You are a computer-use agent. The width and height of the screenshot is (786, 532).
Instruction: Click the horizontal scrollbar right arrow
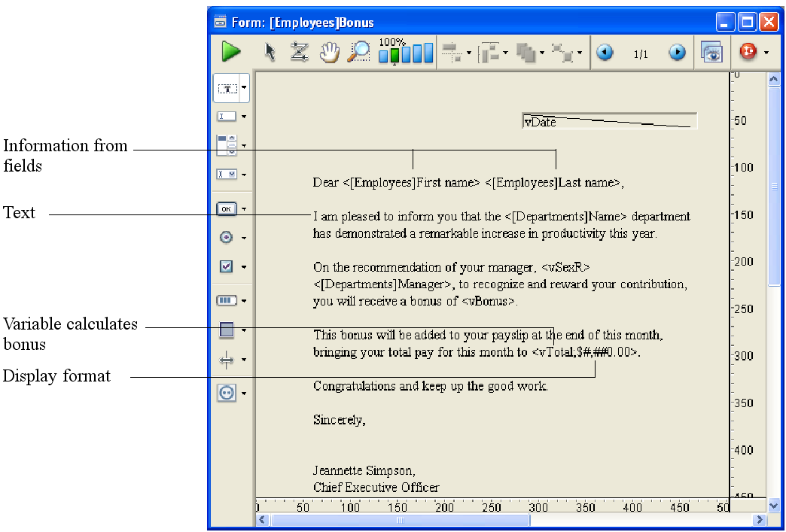click(760, 519)
